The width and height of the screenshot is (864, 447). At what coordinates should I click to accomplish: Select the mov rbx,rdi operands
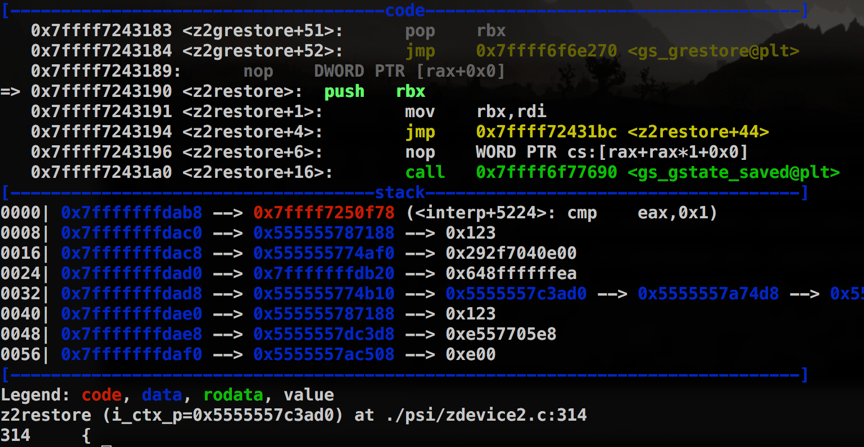tap(511, 112)
